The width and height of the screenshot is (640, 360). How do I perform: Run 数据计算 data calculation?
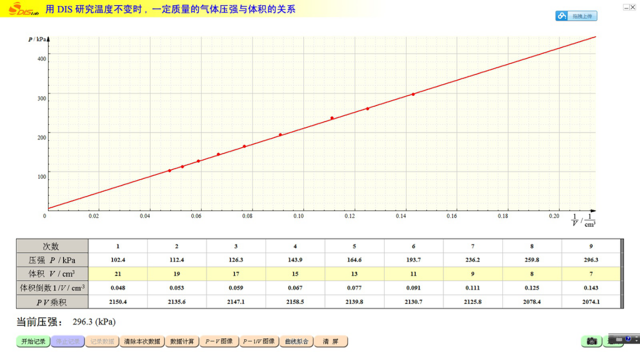182,341
